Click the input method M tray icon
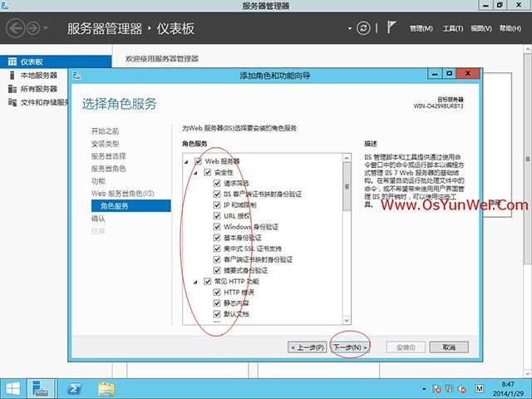The image size is (532, 399). point(479,388)
